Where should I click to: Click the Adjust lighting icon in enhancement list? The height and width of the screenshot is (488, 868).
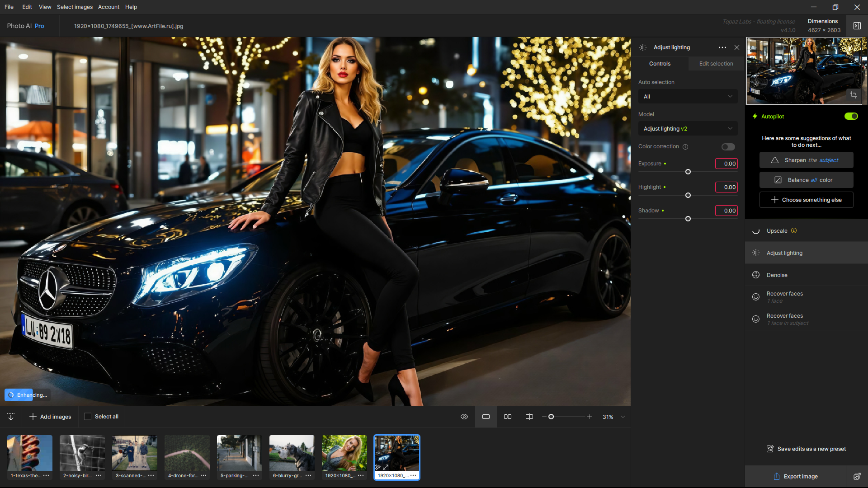pyautogui.click(x=756, y=253)
